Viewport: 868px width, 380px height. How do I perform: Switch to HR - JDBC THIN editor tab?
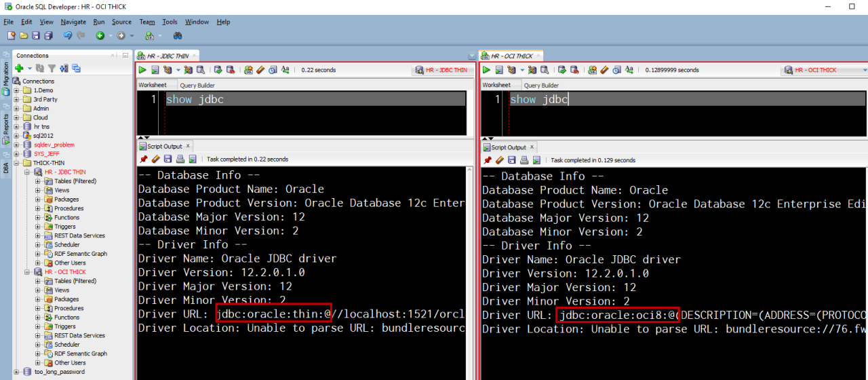tap(168, 56)
